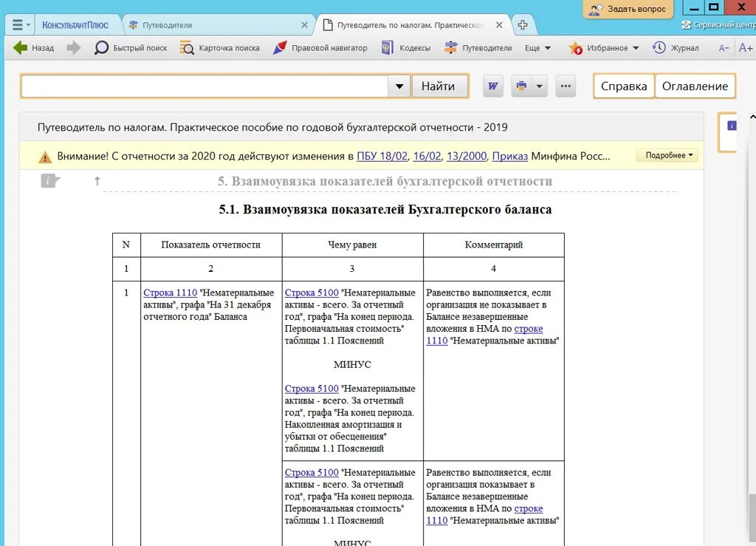Switch to the Путеводители tab

coord(168,25)
